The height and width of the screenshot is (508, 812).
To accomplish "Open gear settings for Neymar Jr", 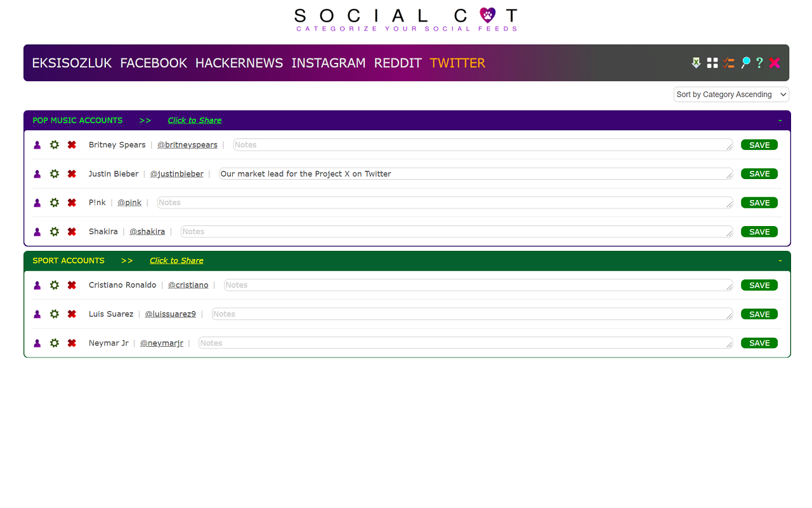I will (55, 343).
